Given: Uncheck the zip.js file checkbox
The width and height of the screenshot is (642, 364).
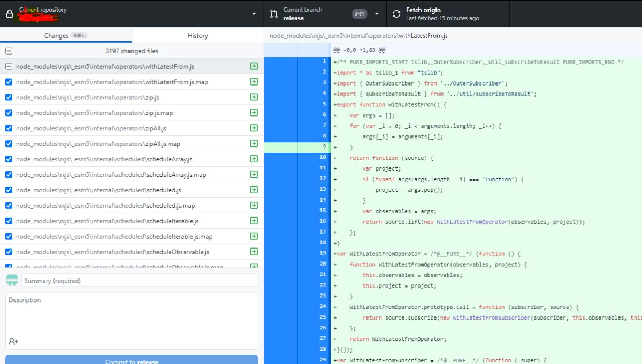Looking at the screenshot, I should pos(9,97).
